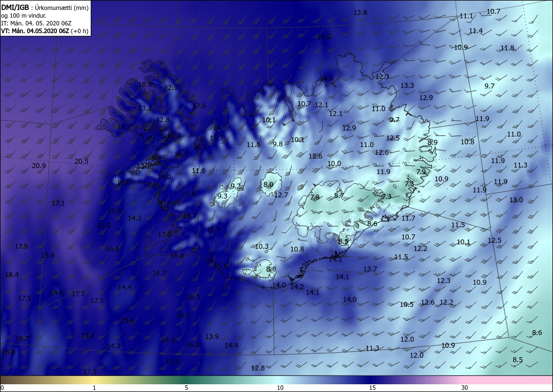The width and height of the screenshot is (553, 392).
Task: Click the 'og 100 m vindur.' line
Action: click(x=24, y=15)
